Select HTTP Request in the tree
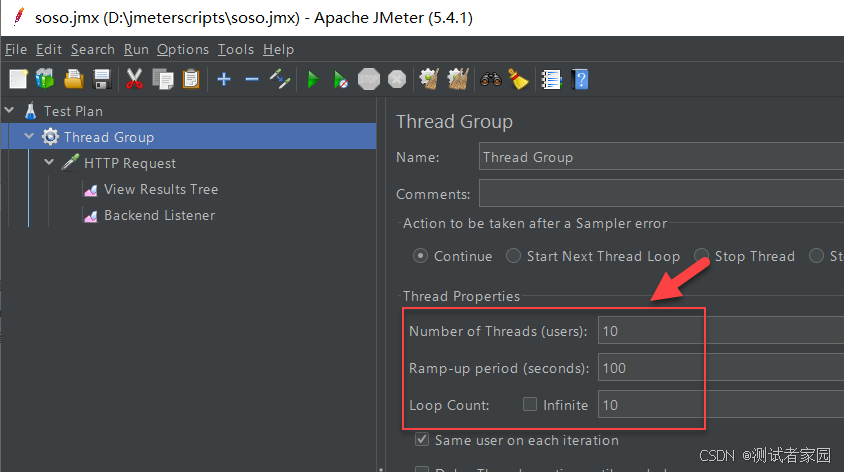This screenshot has height=472, width=844. pos(130,163)
